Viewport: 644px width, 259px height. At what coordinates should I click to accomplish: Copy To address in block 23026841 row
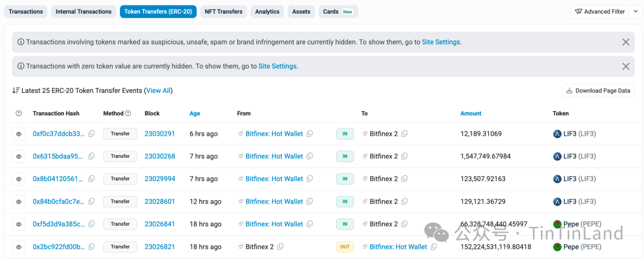pyautogui.click(x=404, y=224)
